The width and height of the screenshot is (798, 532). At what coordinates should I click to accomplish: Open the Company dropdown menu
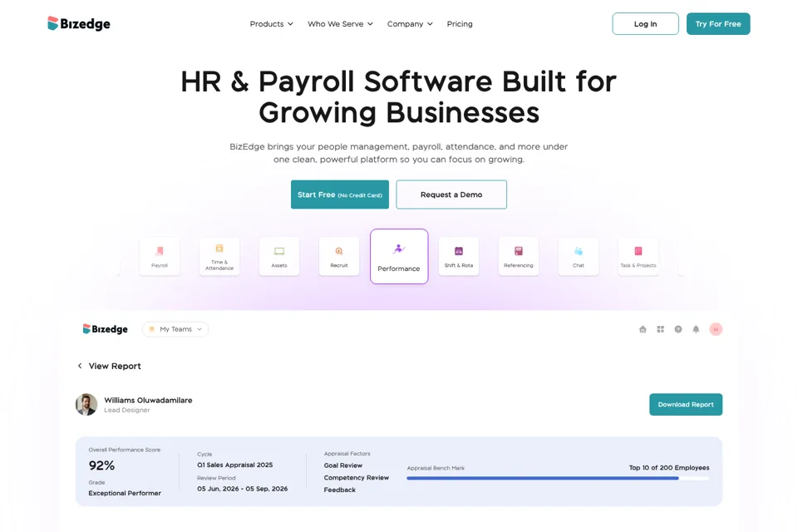(x=410, y=24)
